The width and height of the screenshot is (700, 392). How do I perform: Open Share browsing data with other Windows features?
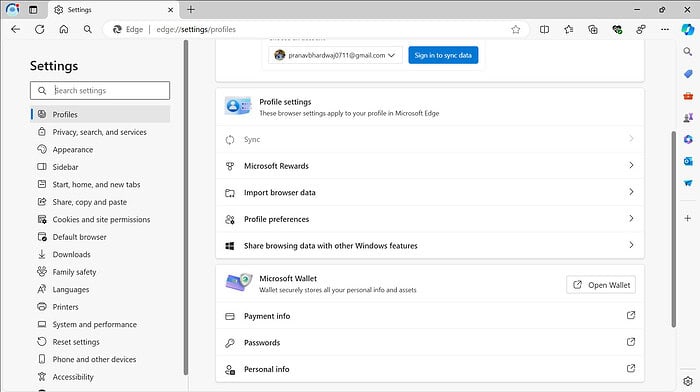coord(430,246)
